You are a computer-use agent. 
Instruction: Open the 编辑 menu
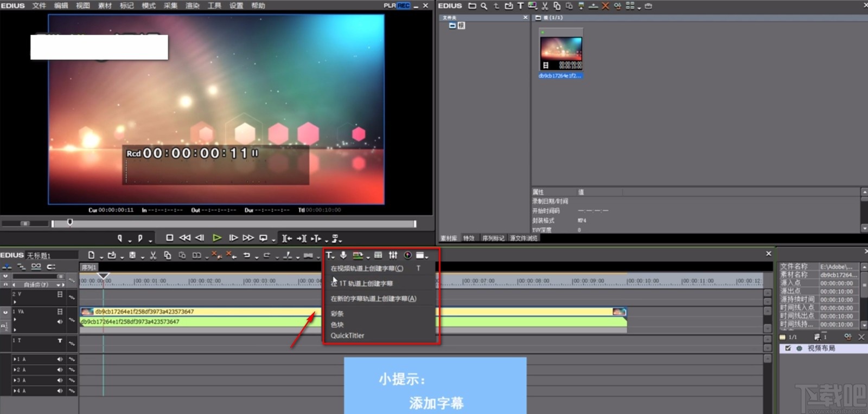[x=61, y=5]
